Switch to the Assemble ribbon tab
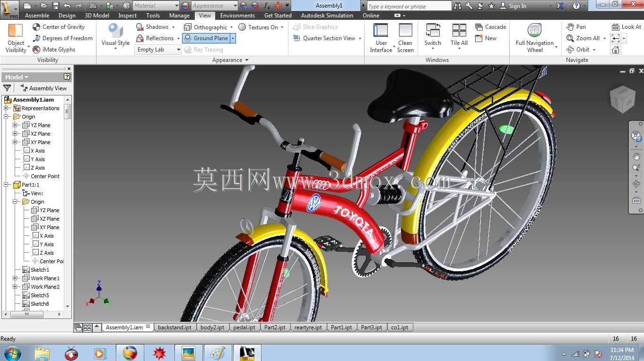The width and height of the screenshot is (644, 361). click(x=37, y=16)
